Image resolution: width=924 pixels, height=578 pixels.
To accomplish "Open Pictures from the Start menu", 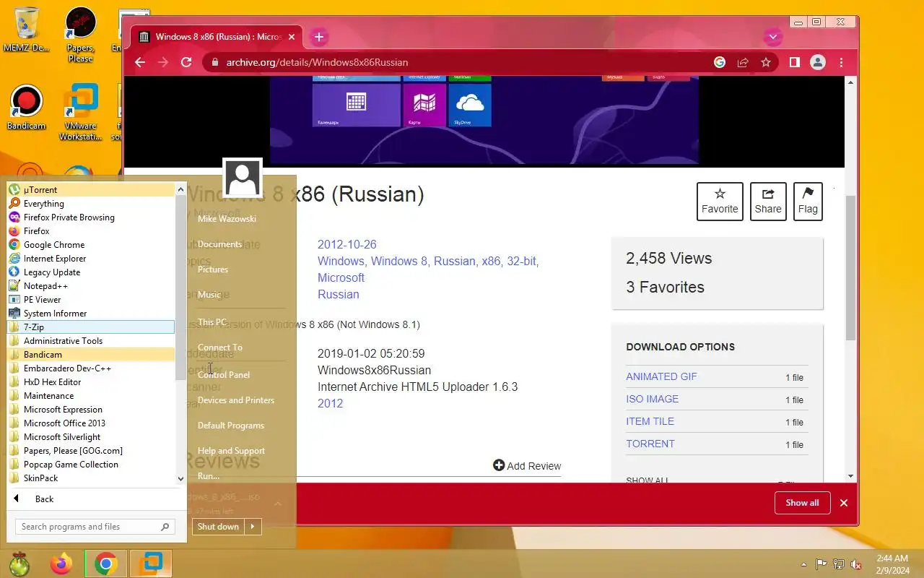I will [x=213, y=269].
